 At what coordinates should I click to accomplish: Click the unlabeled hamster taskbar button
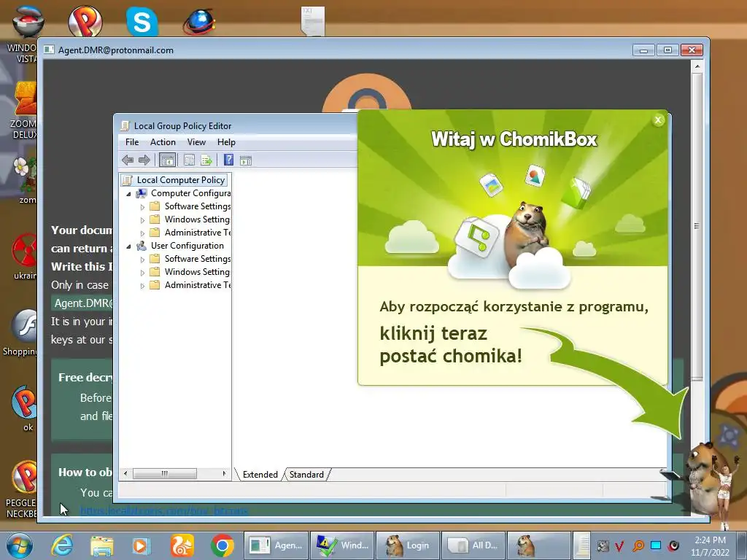[539, 545]
